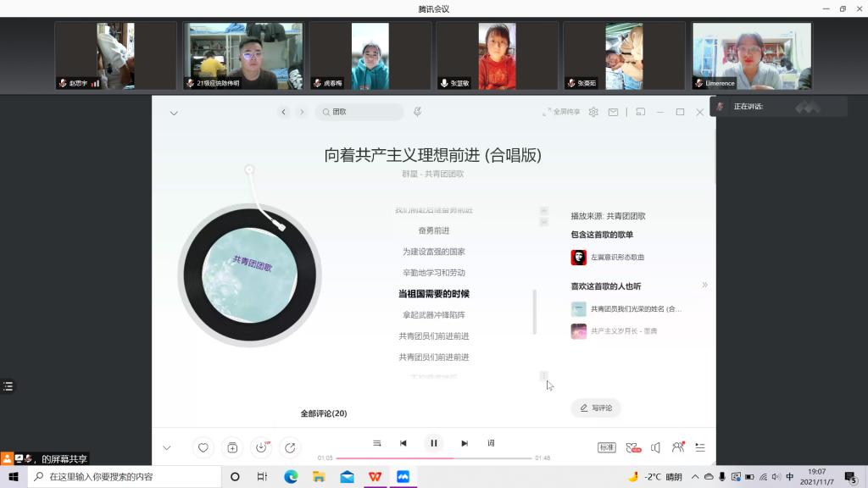The height and width of the screenshot is (488, 868).
Task: Open listen-together icon in player bar
Action: coord(677,447)
